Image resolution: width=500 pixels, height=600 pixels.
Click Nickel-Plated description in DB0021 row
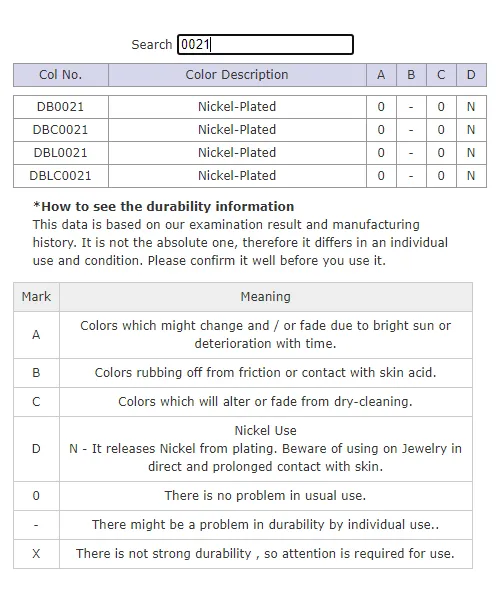[x=237, y=107]
